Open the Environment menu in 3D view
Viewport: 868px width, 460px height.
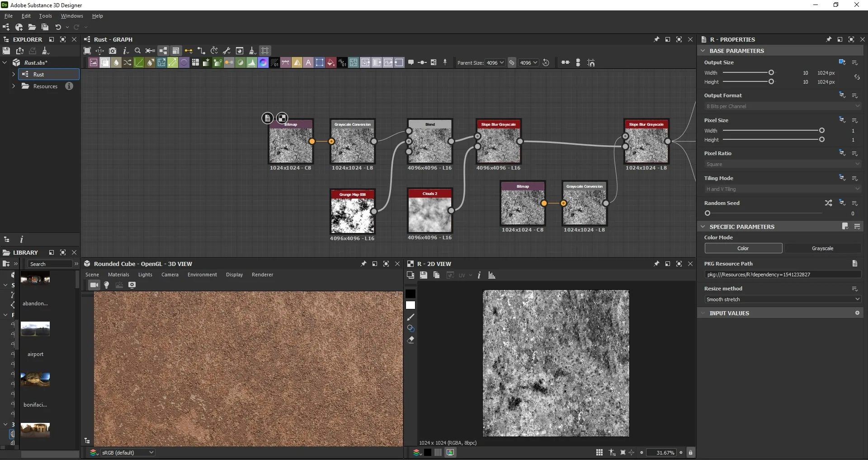[202, 275]
